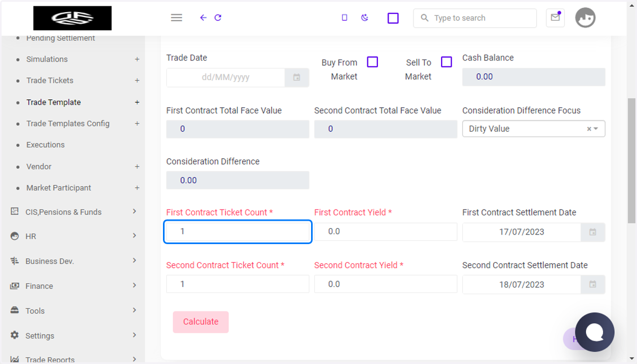
Task: Check the Sell To Market checkbox
Action: [x=446, y=62]
